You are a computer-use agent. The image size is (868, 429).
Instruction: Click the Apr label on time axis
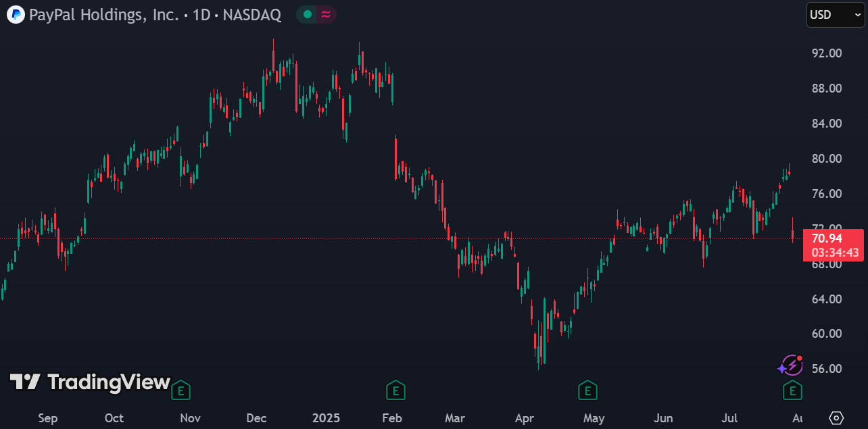point(525,418)
